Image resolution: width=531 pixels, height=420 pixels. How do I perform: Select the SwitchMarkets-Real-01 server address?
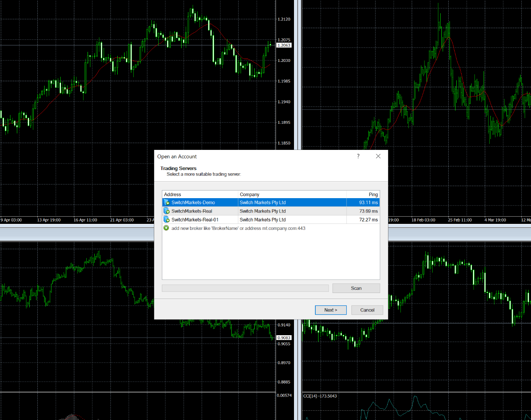pyautogui.click(x=195, y=220)
